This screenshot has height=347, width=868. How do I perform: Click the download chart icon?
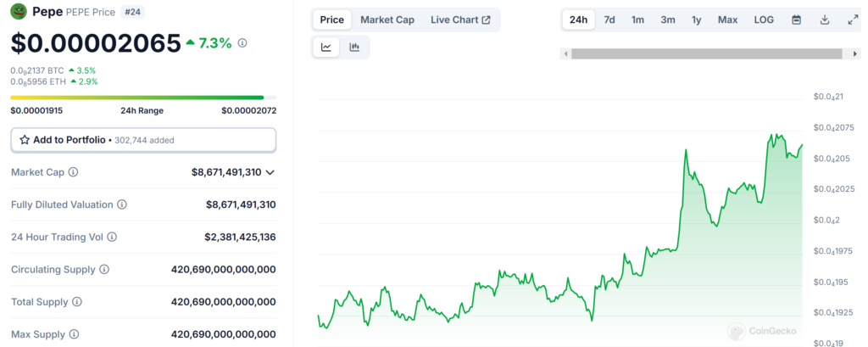pos(825,20)
